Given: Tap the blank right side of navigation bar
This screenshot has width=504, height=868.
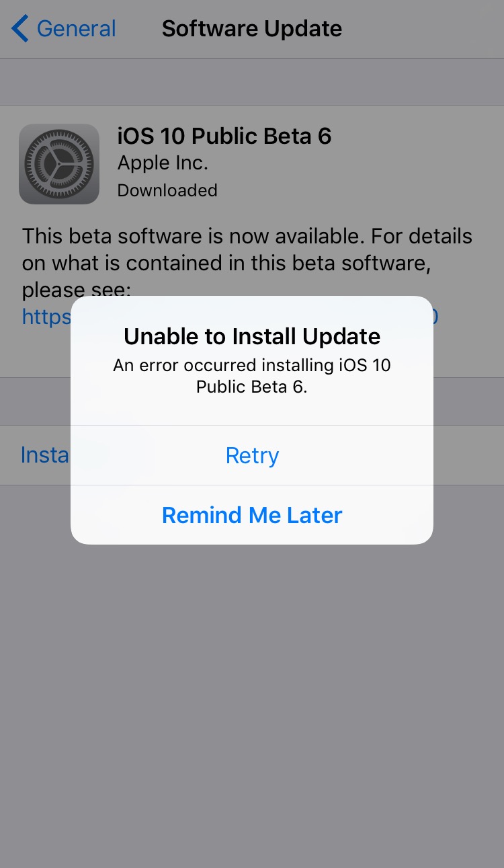Looking at the screenshot, I should click(x=423, y=29).
